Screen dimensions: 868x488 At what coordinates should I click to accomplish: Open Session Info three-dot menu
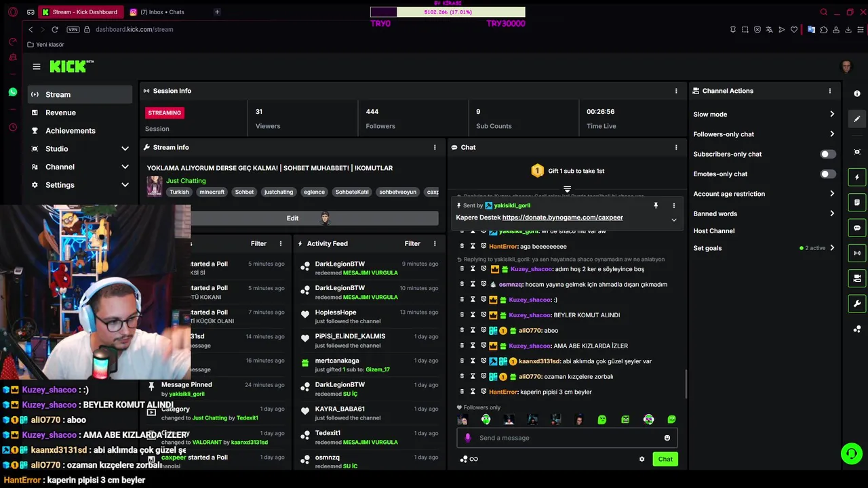point(676,91)
